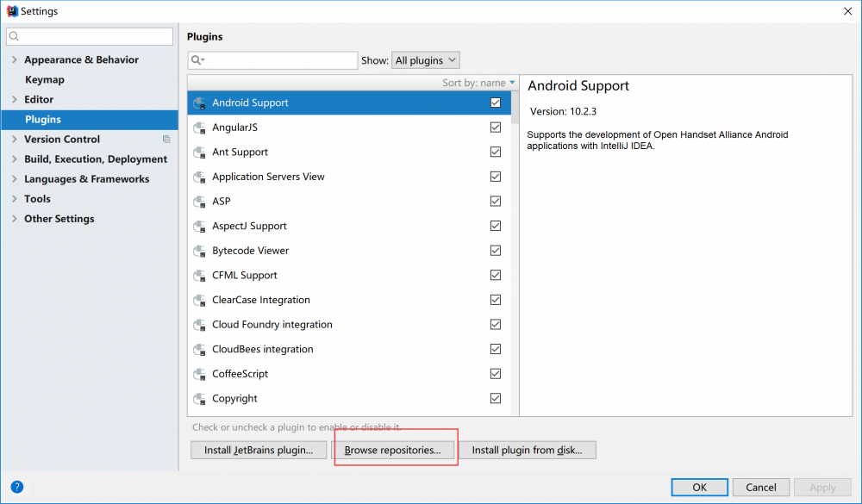
Task: Click the CoffeeScript plugin icon
Action: click(x=199, y=375)
